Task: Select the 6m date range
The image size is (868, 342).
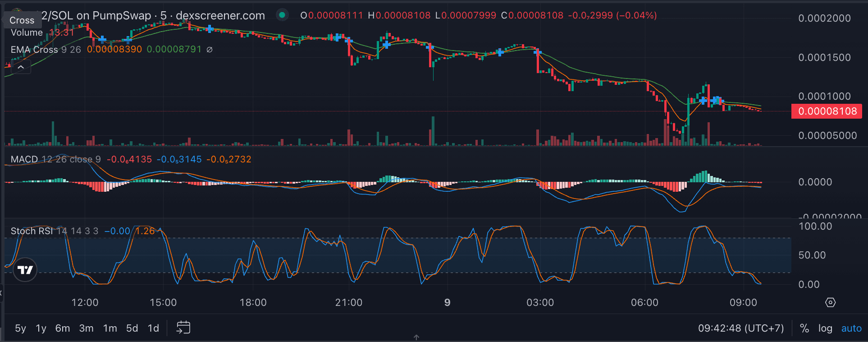Action: tap(63, 328)
